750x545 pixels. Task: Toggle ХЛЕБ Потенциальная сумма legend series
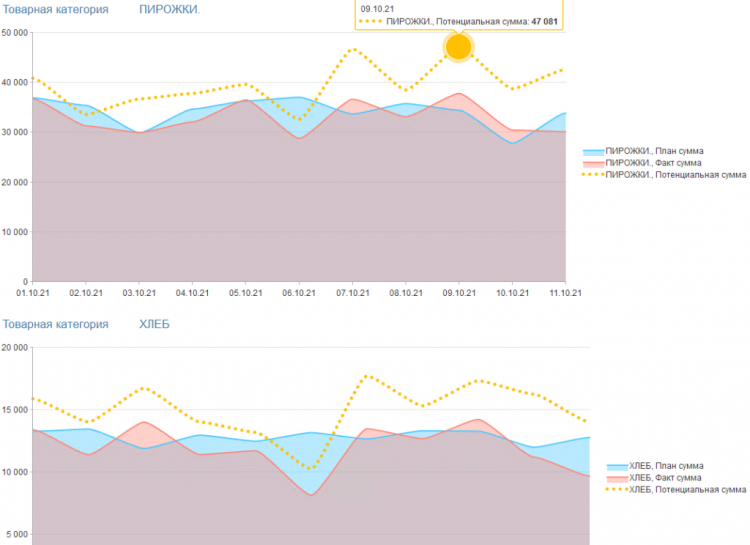point(676,490)
